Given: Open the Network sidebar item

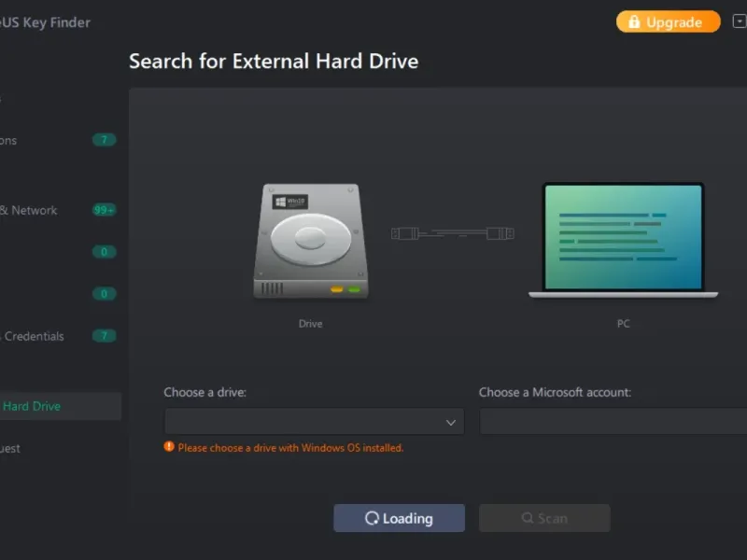Looking at the screenshot, I should pos(29,210).
